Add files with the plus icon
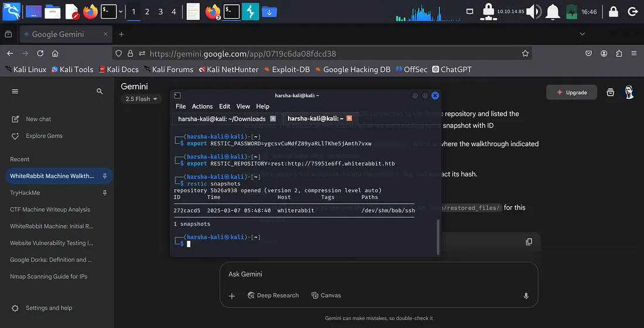Screen dimensions: 644x328 click(232, 296)
